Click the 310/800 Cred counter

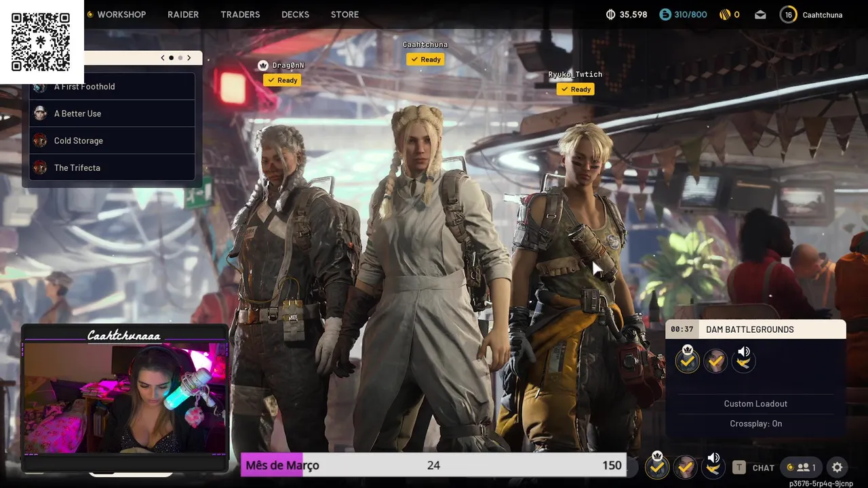click(690, 14)
